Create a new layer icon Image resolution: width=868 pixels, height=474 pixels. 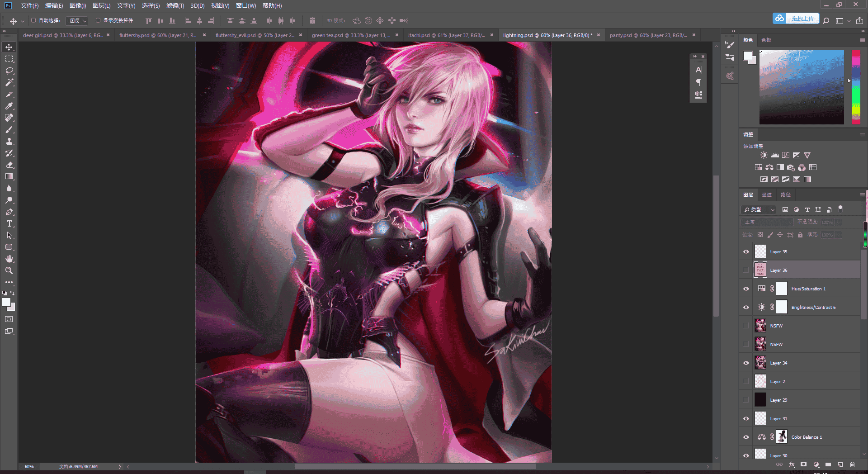(x=840, y=465)
